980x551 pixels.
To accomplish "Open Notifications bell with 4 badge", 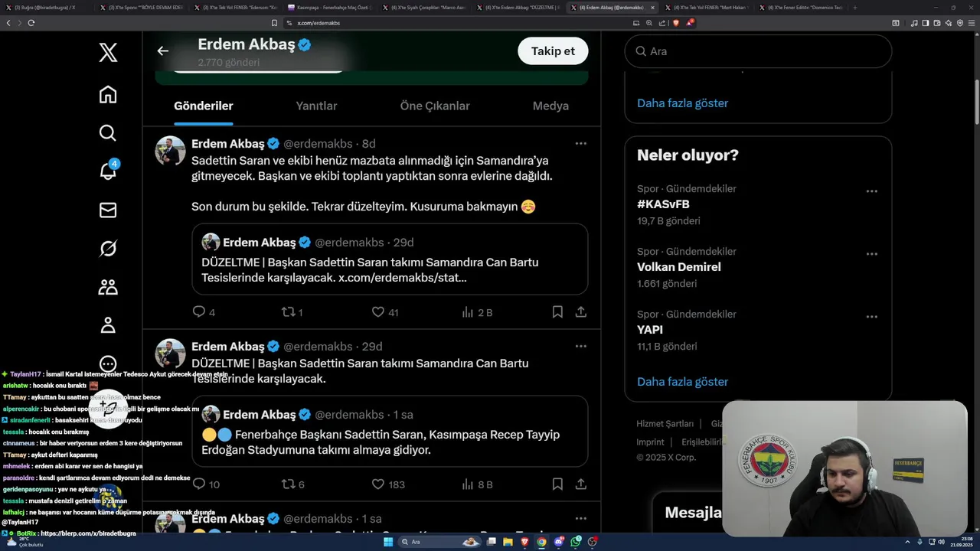I will (108, 171).
